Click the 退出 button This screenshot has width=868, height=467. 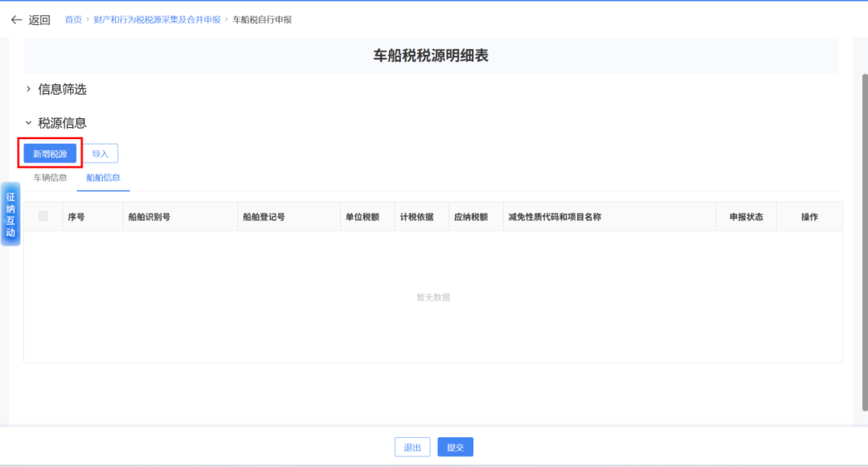click(x=412, y=447)
